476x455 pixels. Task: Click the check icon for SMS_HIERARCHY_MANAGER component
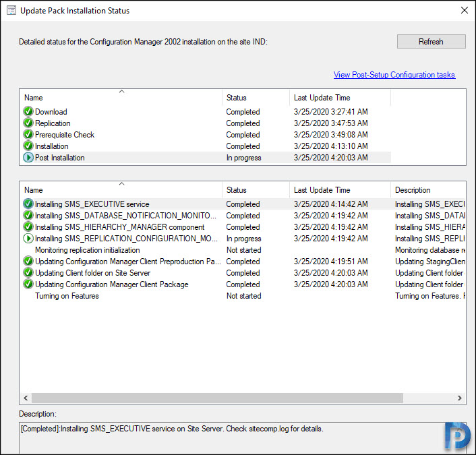click(28, 226)
